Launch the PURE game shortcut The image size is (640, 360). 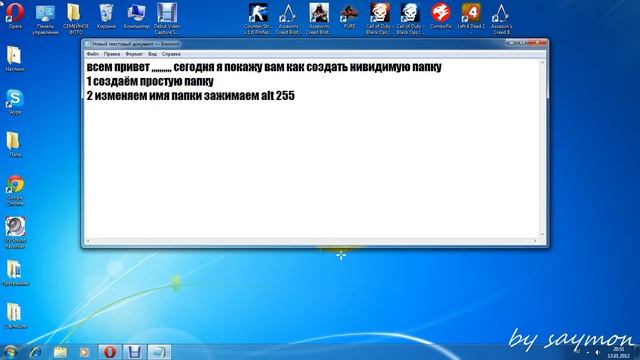tap(349, 16)
